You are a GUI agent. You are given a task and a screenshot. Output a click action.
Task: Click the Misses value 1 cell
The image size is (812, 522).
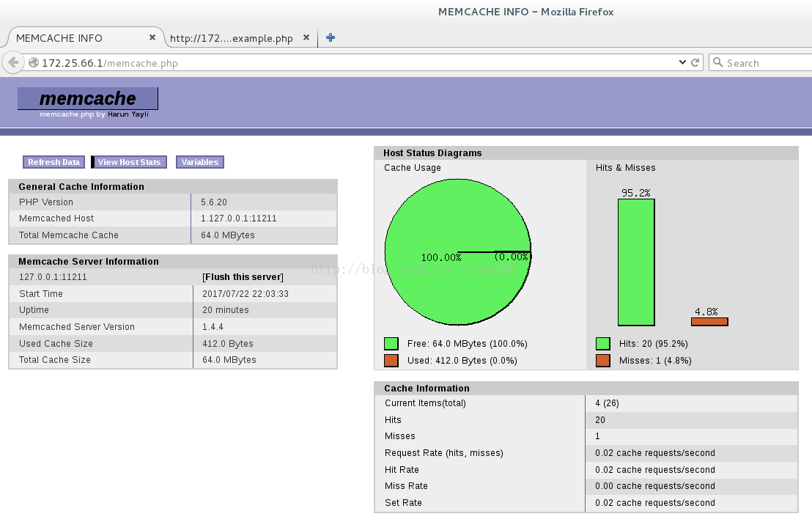(x=691, y=436)
